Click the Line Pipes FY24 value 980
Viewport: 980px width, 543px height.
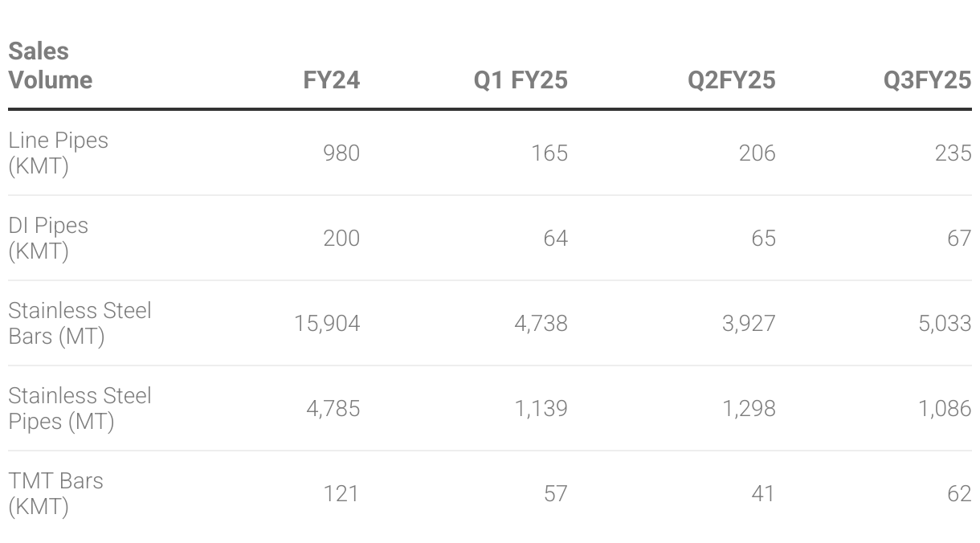pos(341,153)
